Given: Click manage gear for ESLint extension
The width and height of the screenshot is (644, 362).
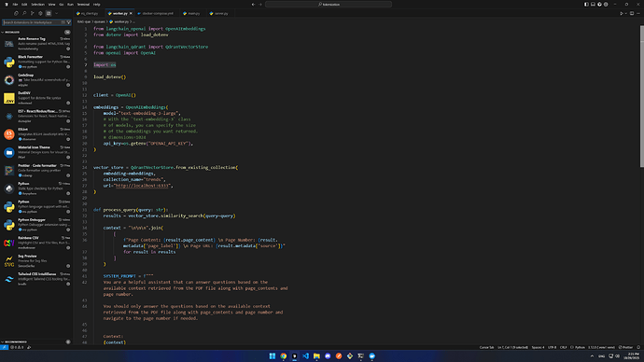Looking at the screenshot, I should click(x=68, y=139).
